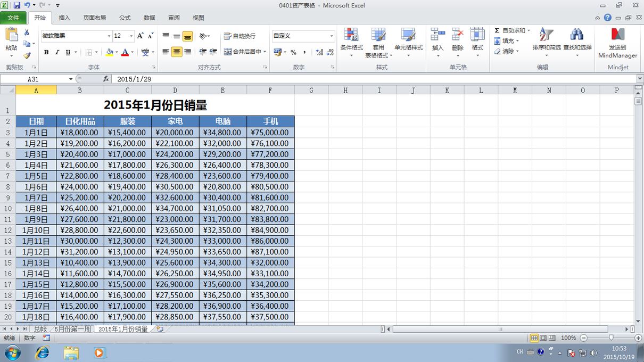
Task: Toggle top vertical alignment
Action: pyautogui.click(x=166, y=36)
